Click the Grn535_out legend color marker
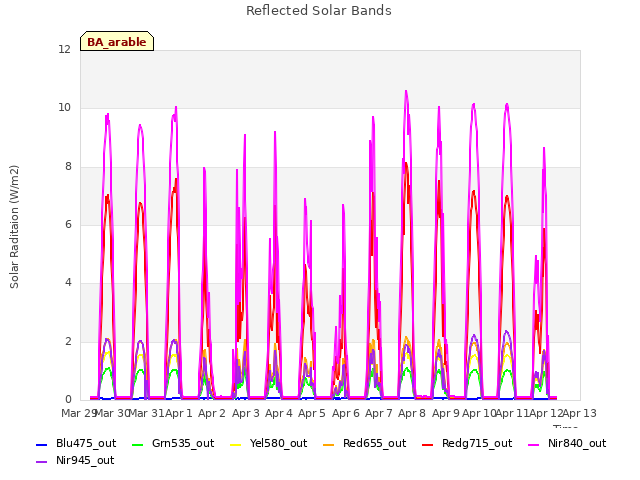Image resolution: width=640 pixels, height=480 pixels. coord(138,444)
